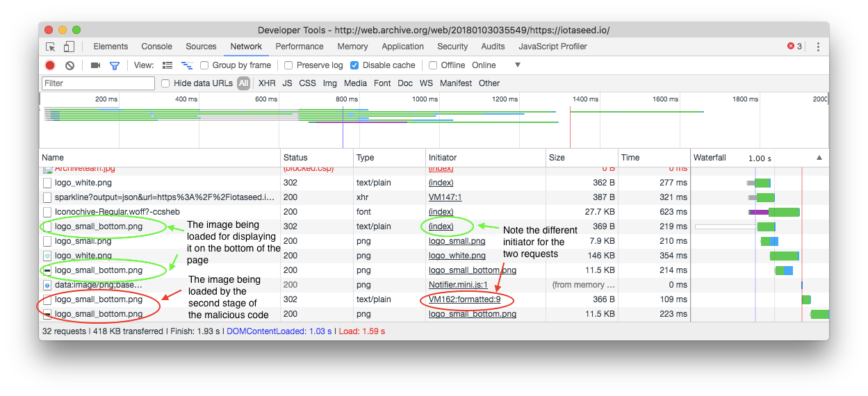Enable Preserve log checkbox
Screen dimensions: 868x396
(288, 65)
